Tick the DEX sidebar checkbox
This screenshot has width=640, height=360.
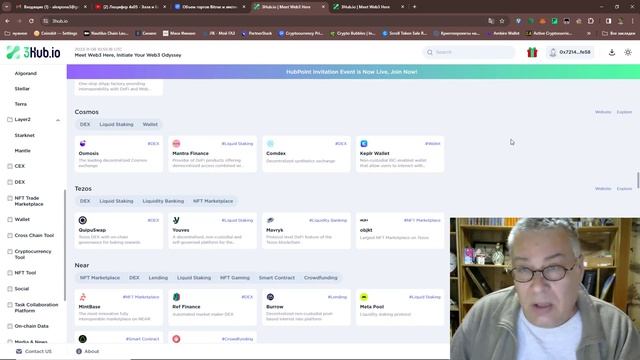10,182
